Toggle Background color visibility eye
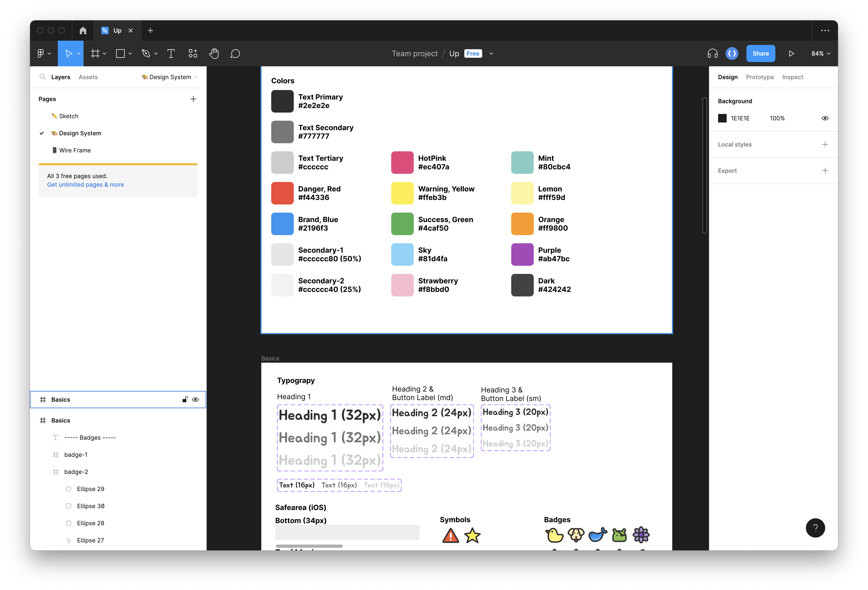The width and height of the screenshot is (868, 590). 825,118
